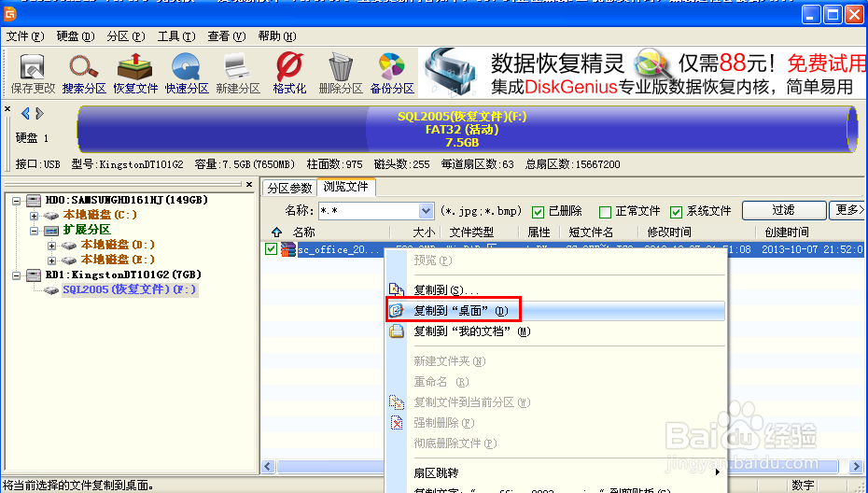Image resolution: width=868 pixels, height=493 pixels.
Task: Sort by the 文件类型 column header
Action: coord(471,232)
